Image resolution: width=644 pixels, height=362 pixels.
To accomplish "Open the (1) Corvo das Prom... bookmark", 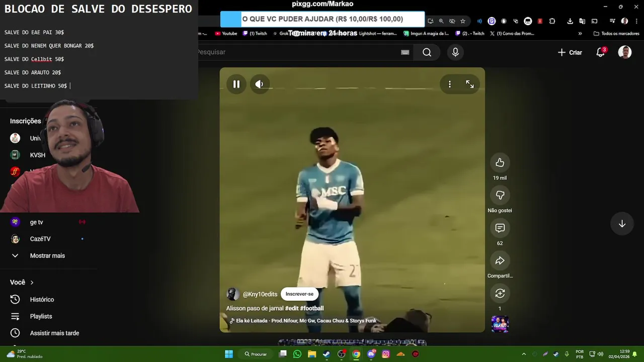I will tap(512, 34).
